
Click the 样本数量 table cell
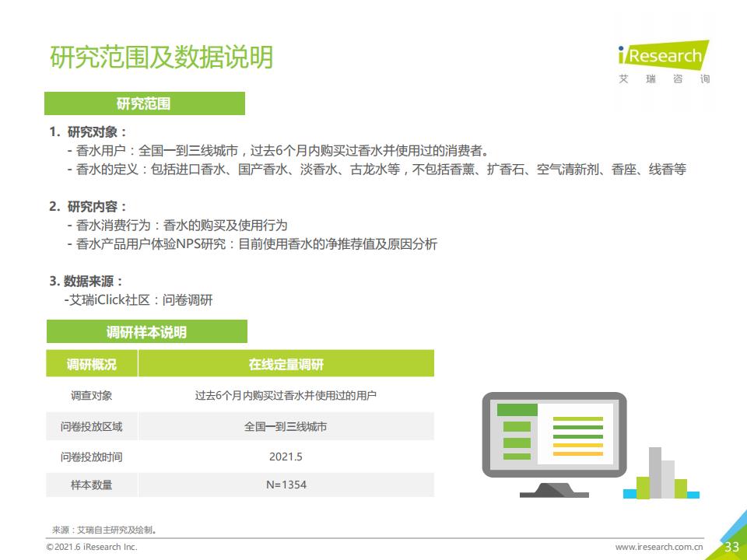[92, 485]
